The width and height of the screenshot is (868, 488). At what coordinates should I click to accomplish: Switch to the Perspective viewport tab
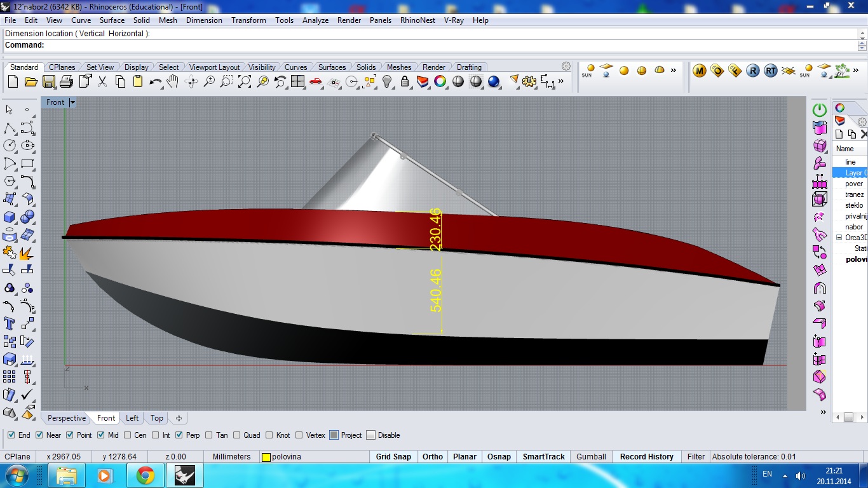pyautogui.click(x=66, y=418)
